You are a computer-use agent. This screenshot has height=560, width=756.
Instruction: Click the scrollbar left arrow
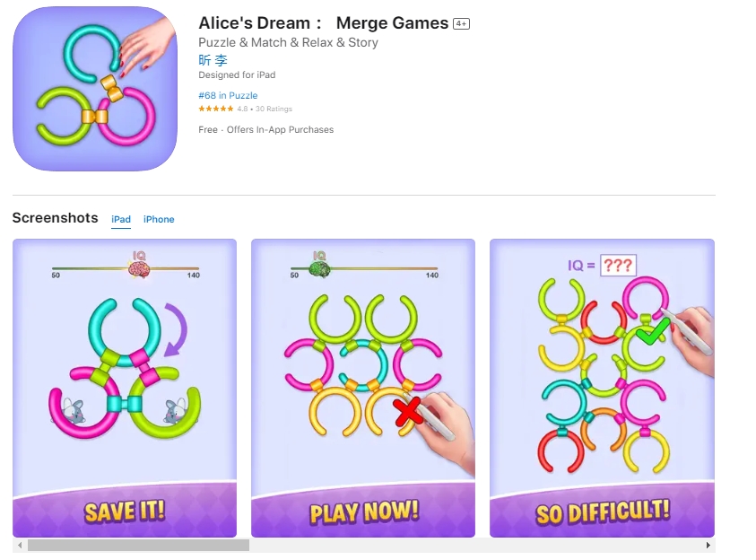coord(20,545)
